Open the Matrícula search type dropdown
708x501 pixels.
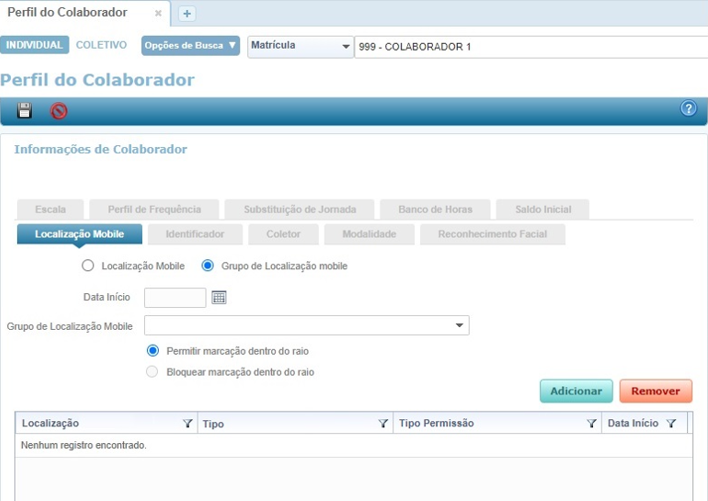pyautogui.click(x=300, y=46)
